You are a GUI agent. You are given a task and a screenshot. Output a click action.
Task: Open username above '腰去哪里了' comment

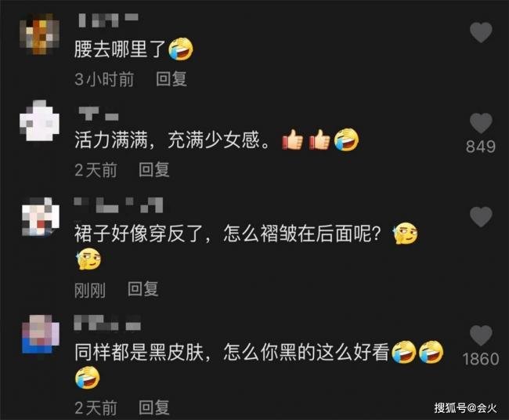(108, 20)
